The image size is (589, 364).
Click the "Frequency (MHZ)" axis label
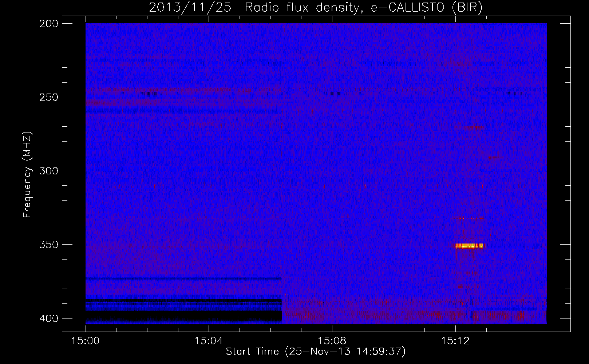tap(27, 174)
